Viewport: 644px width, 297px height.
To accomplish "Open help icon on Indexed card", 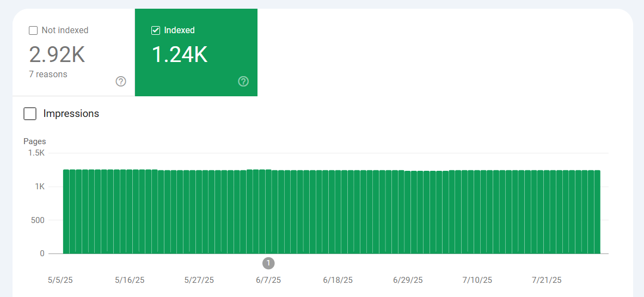I will pyautogui.click(x=243, y=81).
